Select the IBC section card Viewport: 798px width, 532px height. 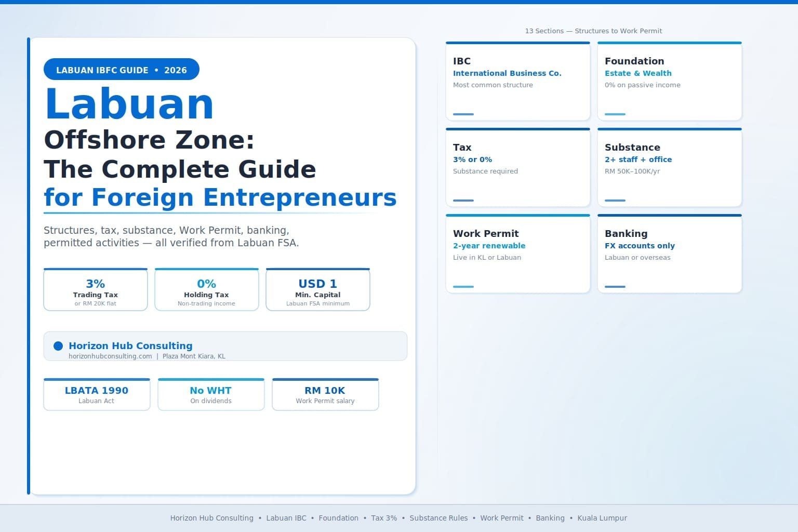pyautogui.click(x=517, y=81)
